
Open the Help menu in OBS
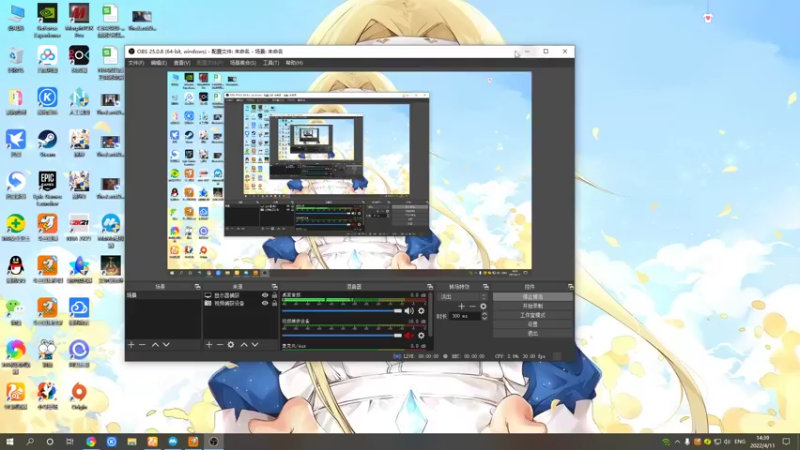[x=294, y=63]
